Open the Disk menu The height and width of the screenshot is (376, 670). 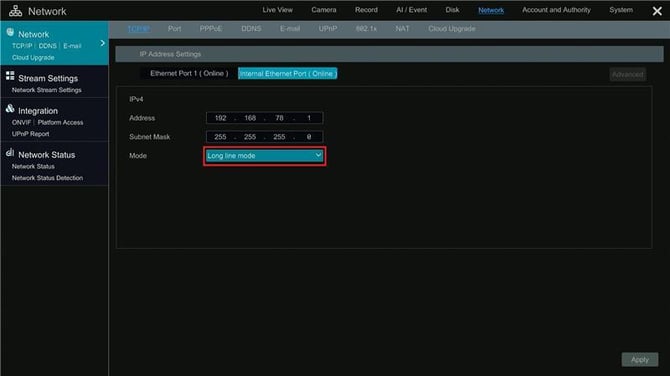pyautogui.click(x=452, y=10)
